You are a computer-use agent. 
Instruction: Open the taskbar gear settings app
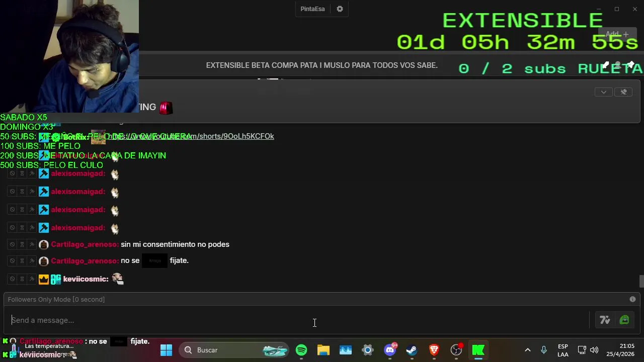coord(368,350)
